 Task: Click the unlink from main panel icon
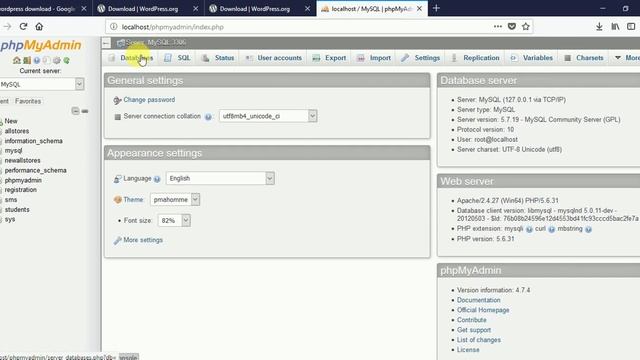click(x=85, y=111)
